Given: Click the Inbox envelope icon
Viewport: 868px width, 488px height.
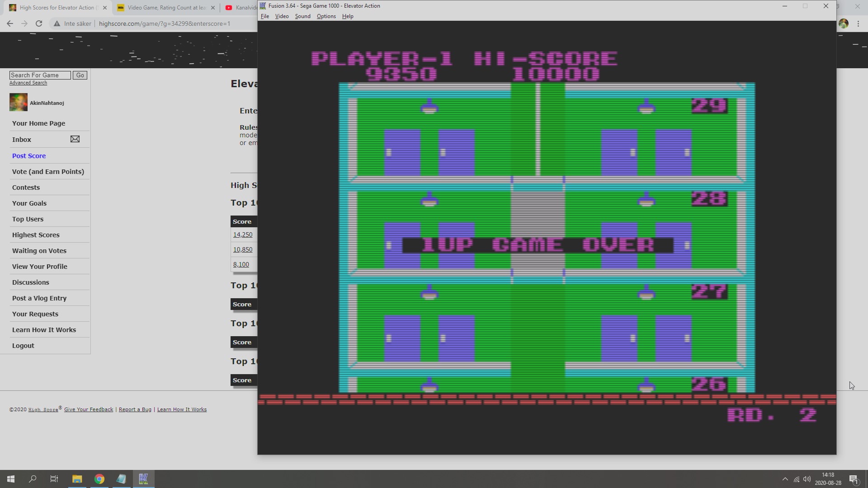Looking at the screenshot, I should point(75,139).
